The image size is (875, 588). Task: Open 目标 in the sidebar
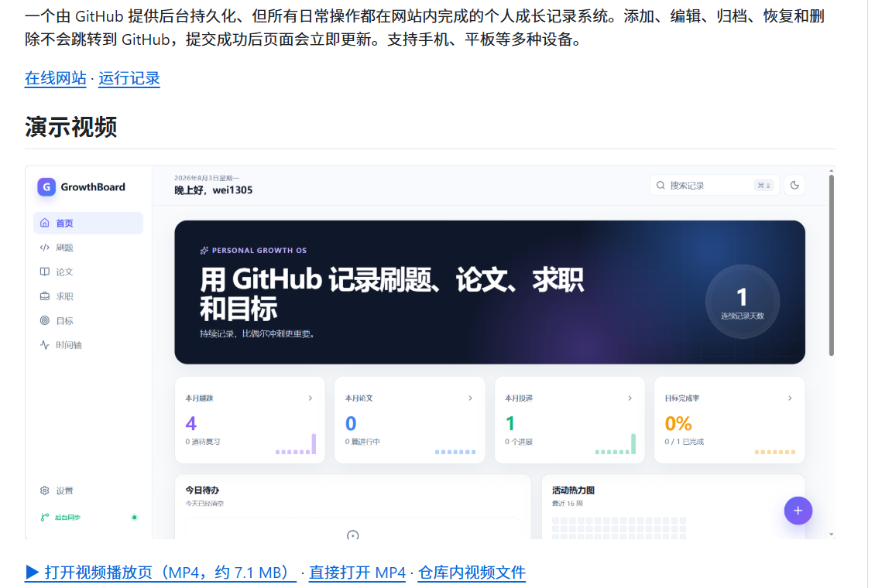click(x=88, y=321)
